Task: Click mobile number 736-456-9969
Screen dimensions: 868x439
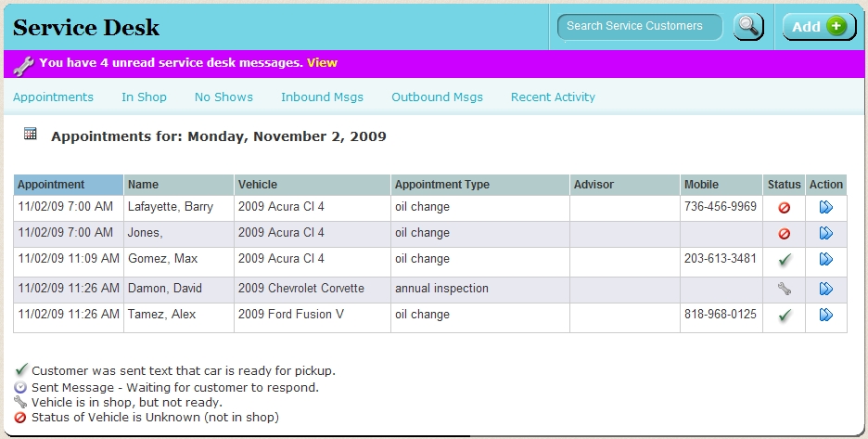Action: [x=721, y=207]
